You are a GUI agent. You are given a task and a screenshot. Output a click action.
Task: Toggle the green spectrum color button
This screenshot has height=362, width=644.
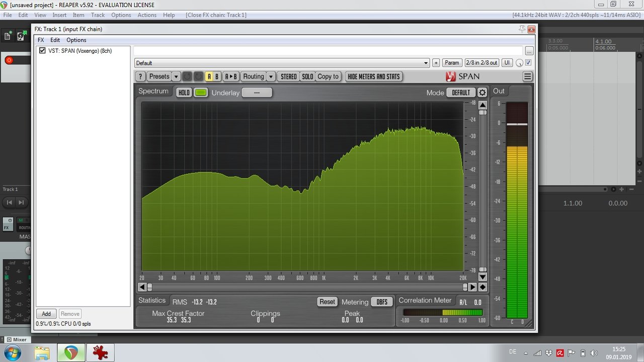201,93
